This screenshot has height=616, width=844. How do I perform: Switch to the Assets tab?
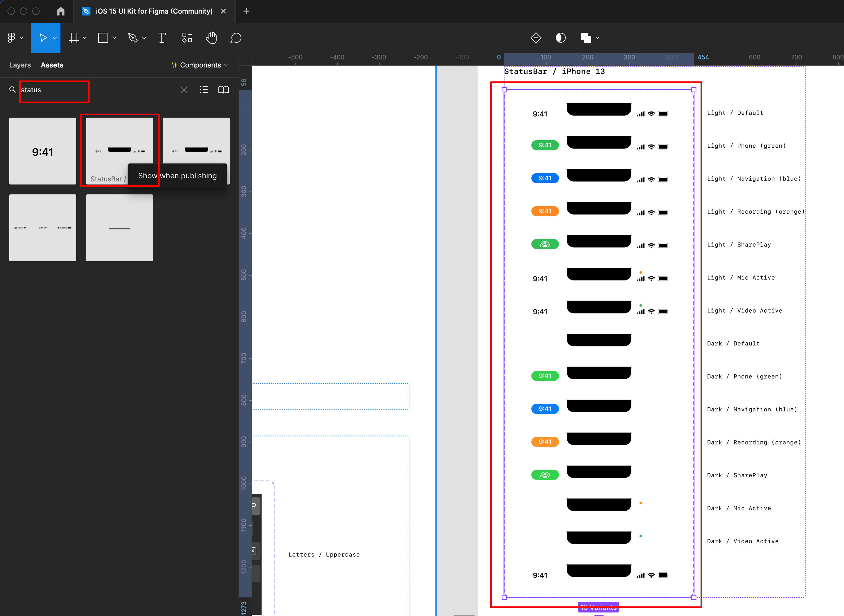click(x=52, y=65)
